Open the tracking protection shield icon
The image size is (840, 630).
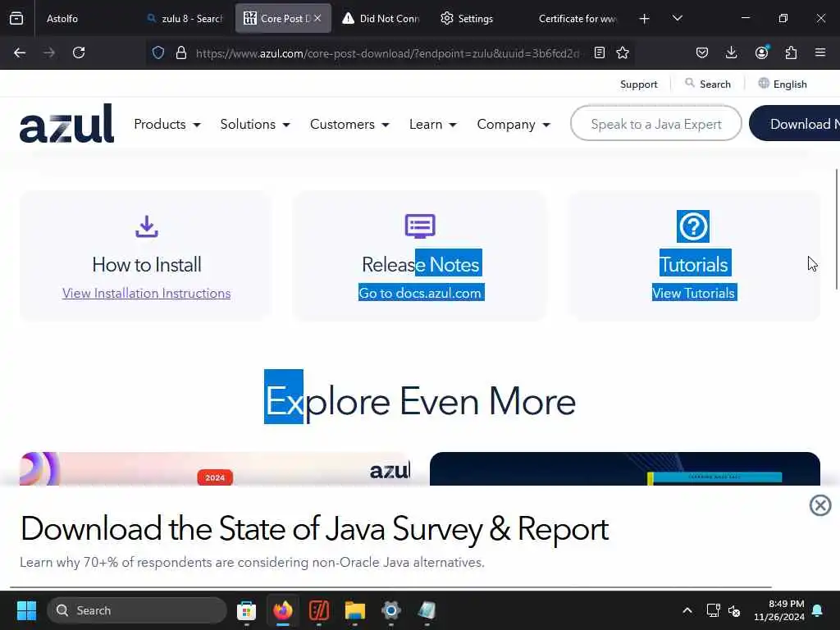(x=158, y=52)
